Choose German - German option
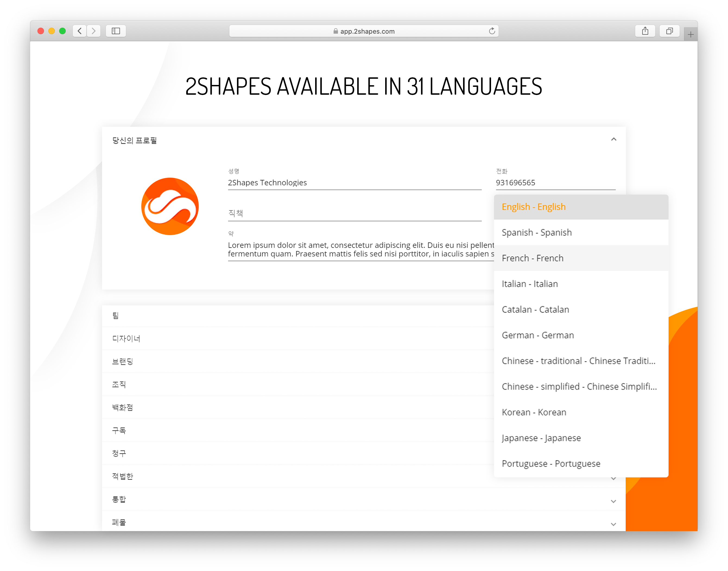The height and width of the screenshot is (571, 728). point(581,335)
